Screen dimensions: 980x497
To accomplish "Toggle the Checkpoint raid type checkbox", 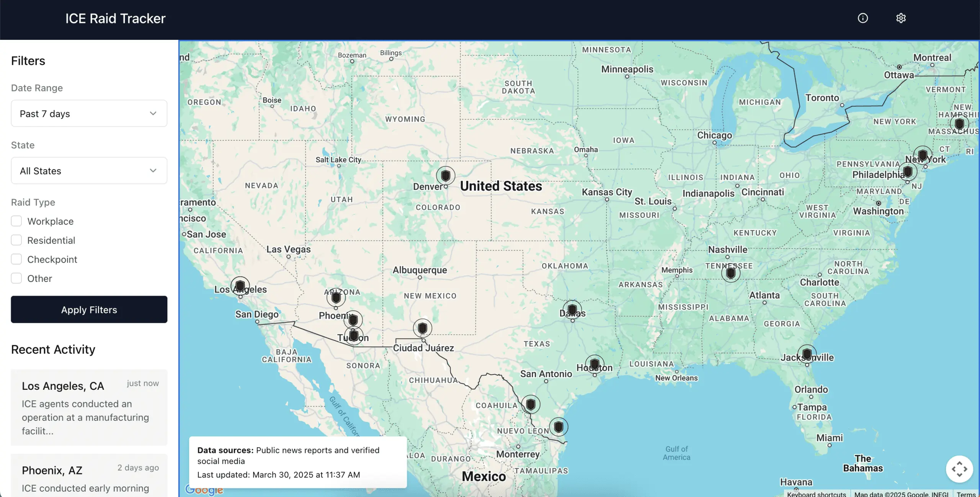I will [16, 259].
